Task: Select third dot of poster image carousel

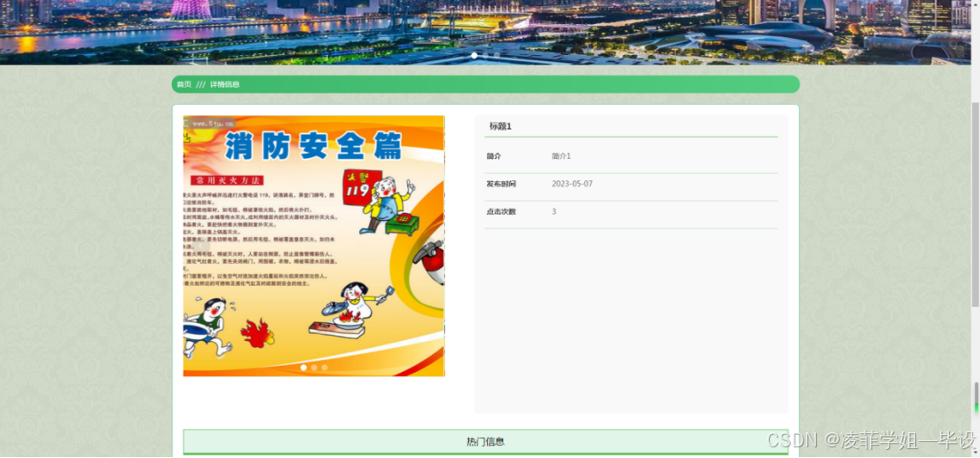Action: coord(325,367)
